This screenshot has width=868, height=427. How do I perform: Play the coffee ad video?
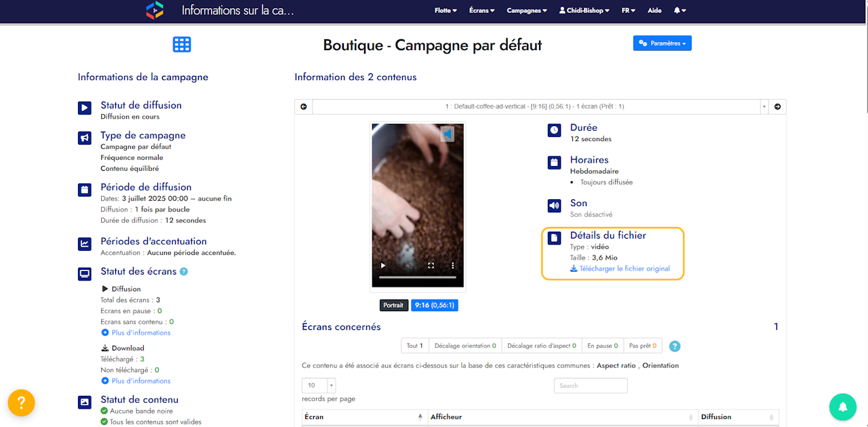tap(383, 266)
